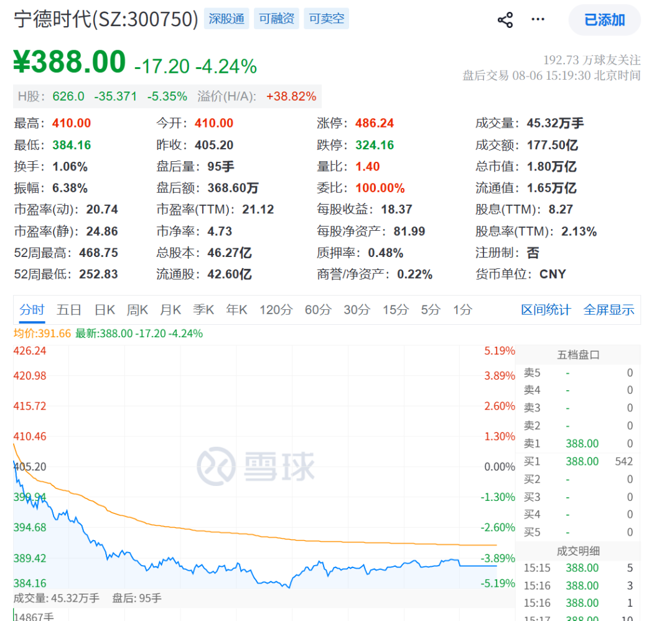Screen dimensions: 672x621
Task: Show the 1分 chart
Action: pyautogui.click(x=463, y=309)
